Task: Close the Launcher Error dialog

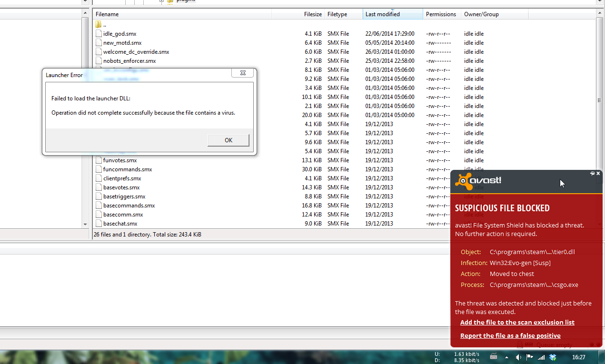Action: [242, 73]
